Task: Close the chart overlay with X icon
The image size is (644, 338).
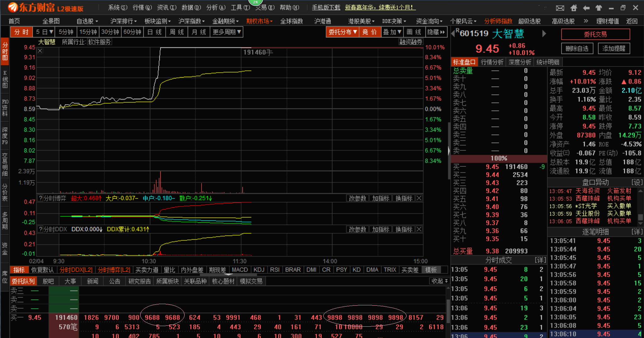Action: (x=40, y=51)
